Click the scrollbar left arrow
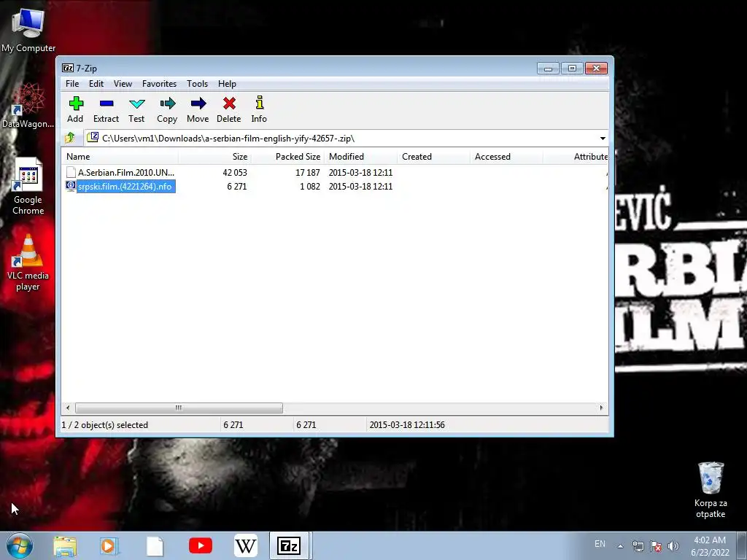This screenshot has height=560, width=747. [68, 408]
